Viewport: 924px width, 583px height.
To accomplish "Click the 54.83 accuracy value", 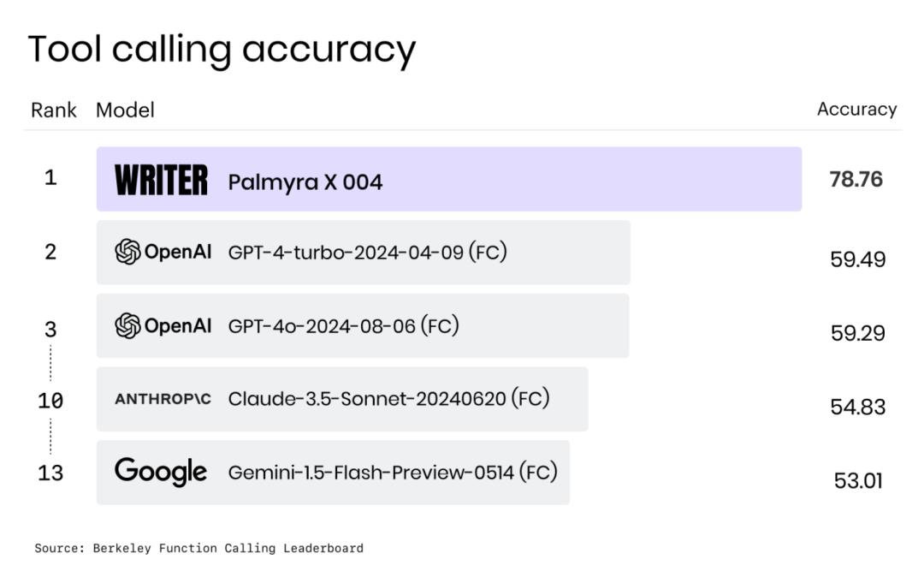I will [857, 407].
